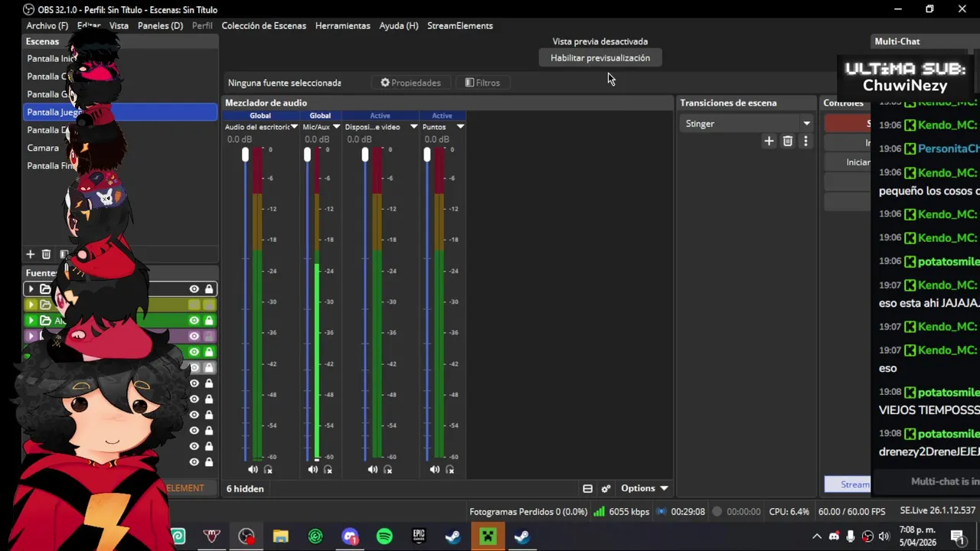Open Windows notification center icon
This screenshot has height=551, width=980.
(x=958, y=536)
